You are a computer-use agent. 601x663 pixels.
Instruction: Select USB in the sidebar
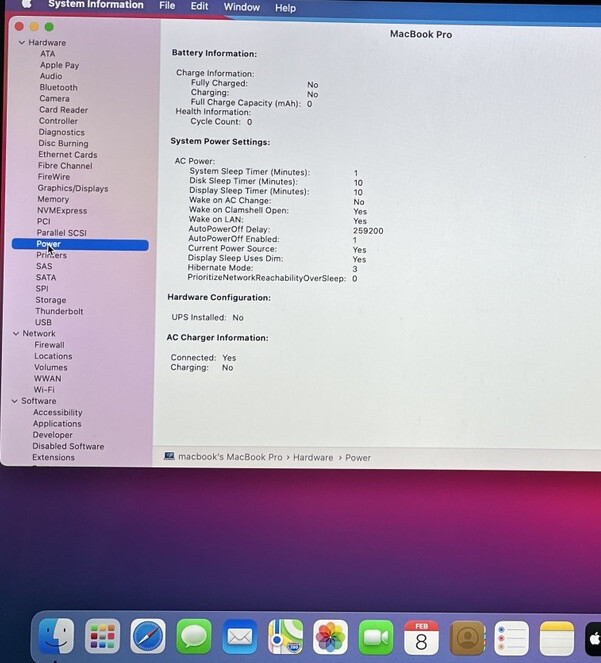43,322
